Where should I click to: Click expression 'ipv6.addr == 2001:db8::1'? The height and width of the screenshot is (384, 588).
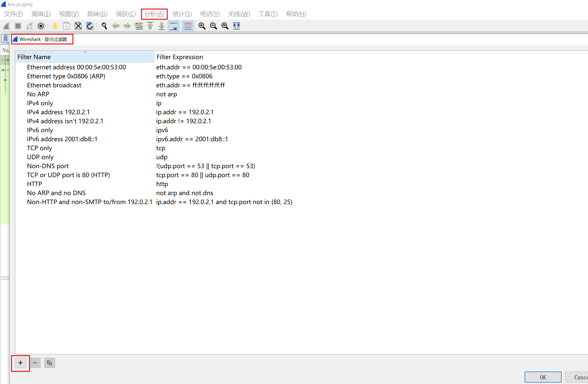click(x=192, y=139)
